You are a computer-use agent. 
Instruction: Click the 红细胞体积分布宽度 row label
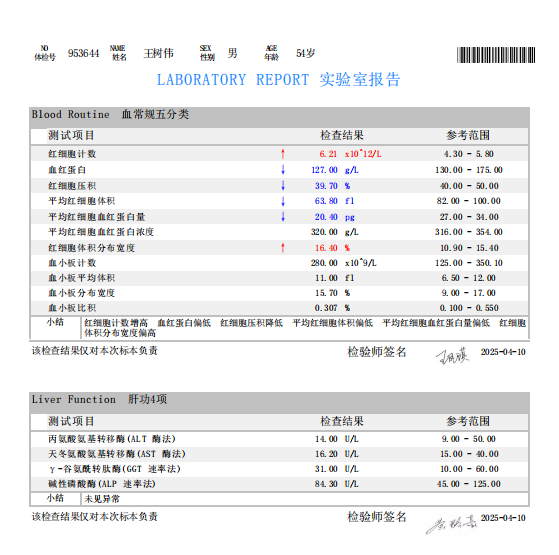pos(92,248)
